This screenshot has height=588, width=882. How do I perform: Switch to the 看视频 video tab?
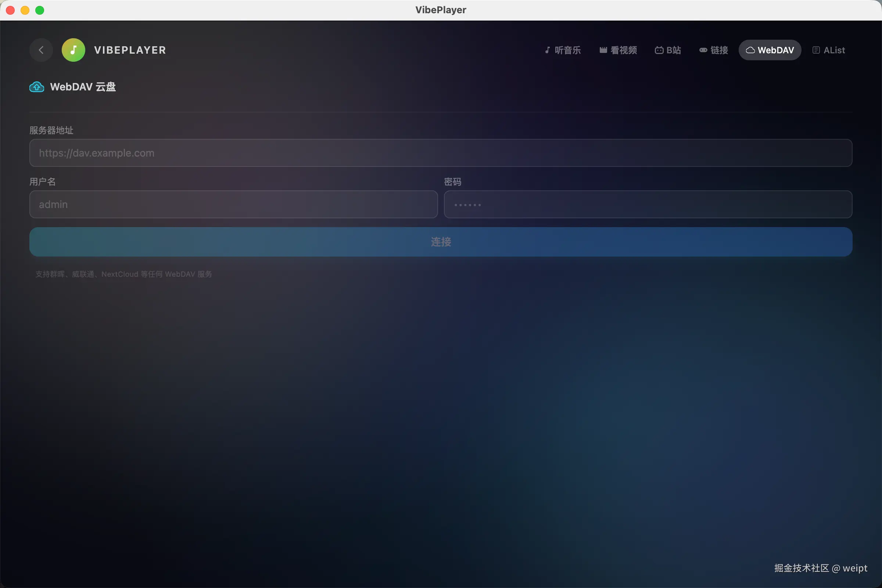click(618, 50)
